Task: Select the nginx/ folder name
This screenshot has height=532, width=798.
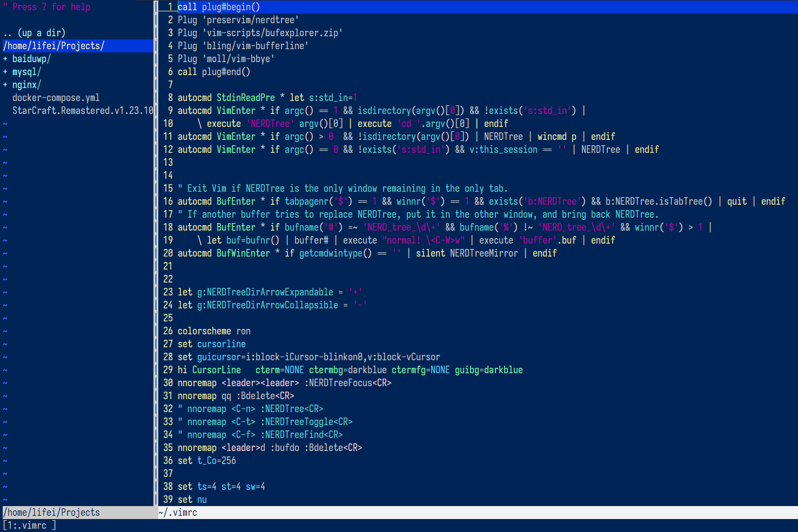Action: [27, 85]
